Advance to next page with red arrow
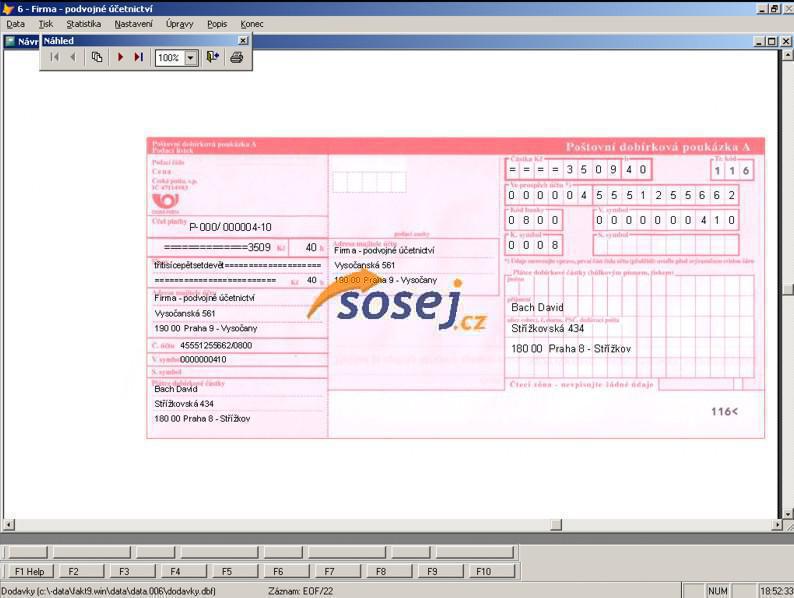The height and width of the screenshot is (598, 794). pyautogui.click(x=121, y=57)
